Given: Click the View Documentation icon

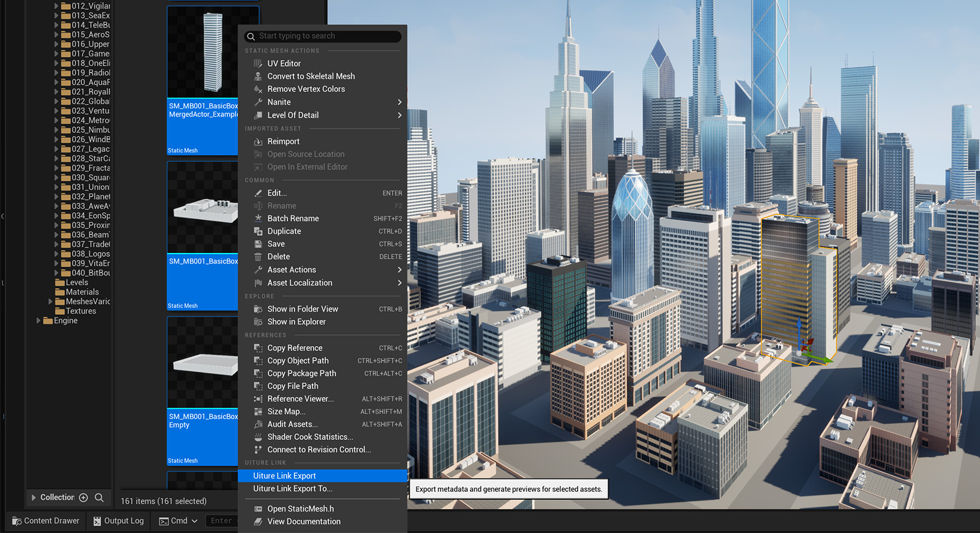Looking at the screenshot, I should (258, 522).
